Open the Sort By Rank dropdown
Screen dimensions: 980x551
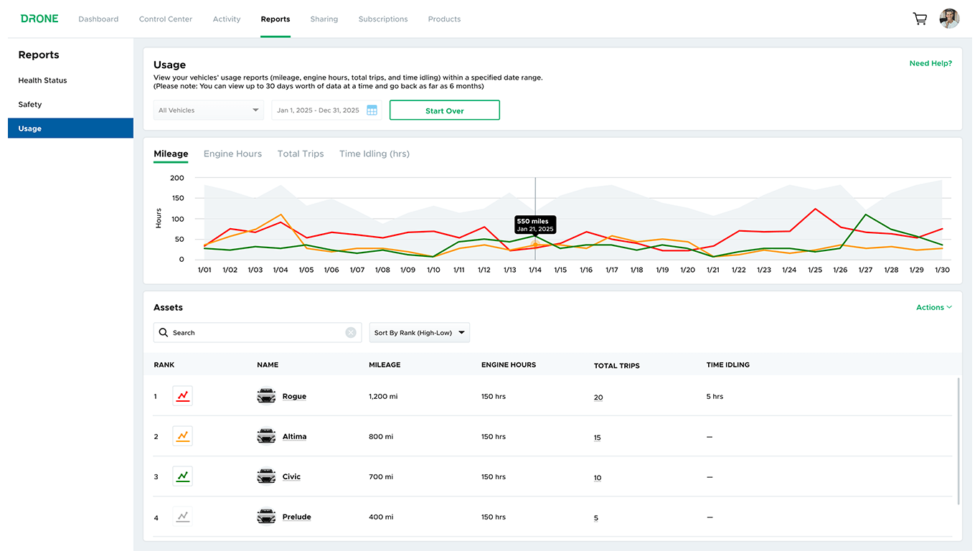[419, 332]
